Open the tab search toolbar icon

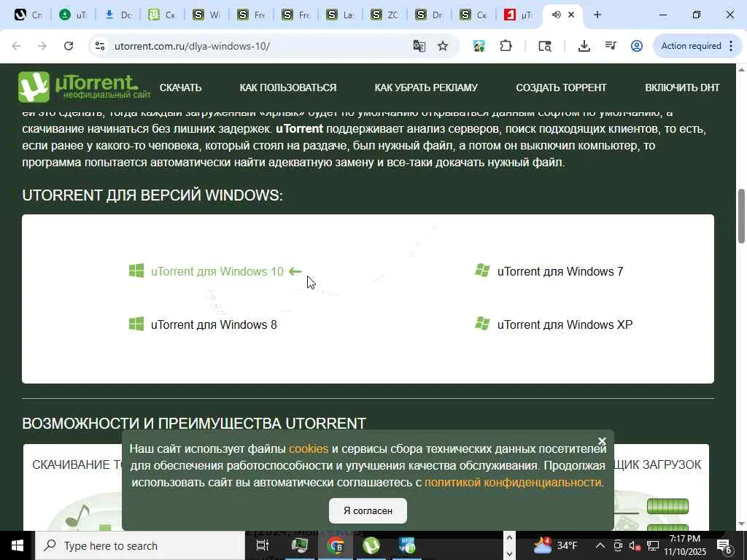pyautogui.click(x=544, y=46)
